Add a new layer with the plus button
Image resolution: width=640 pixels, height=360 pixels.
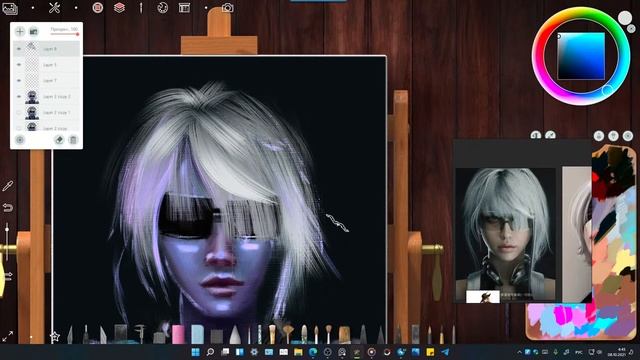(x=20, y=31)
